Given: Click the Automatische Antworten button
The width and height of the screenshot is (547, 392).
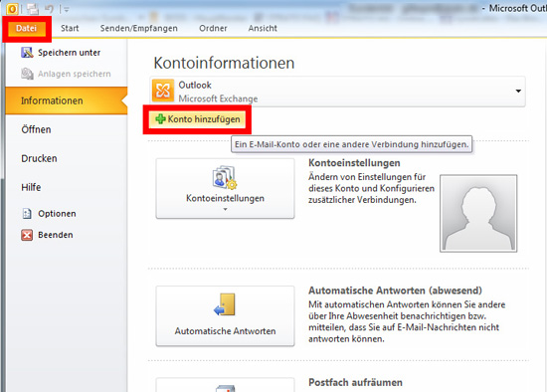Looking at the screenshot, I should pos(225,316).
